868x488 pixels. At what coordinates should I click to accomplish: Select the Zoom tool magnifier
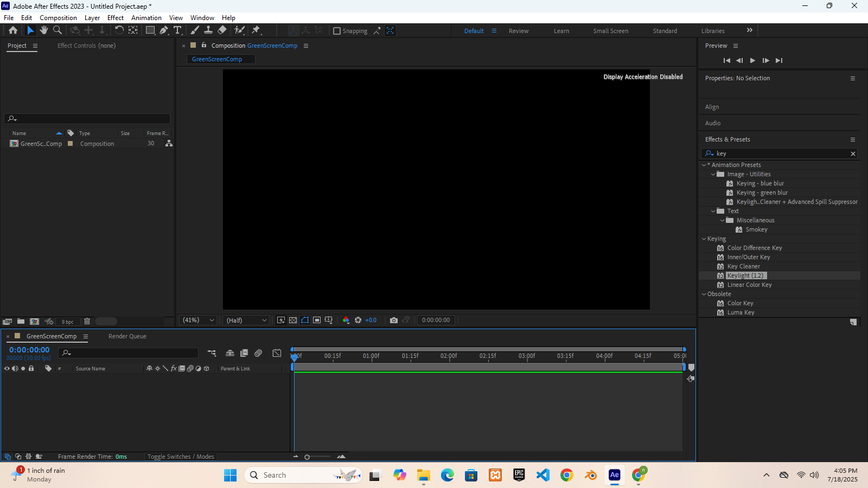pyautogui.click(x=58, y=30)
